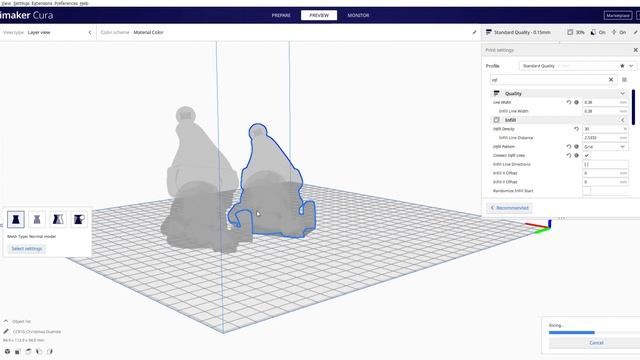Click the Standard Quality profile icon in summary bar
The height and width of the screenshot is (360, 640).
tap(489, 32)
